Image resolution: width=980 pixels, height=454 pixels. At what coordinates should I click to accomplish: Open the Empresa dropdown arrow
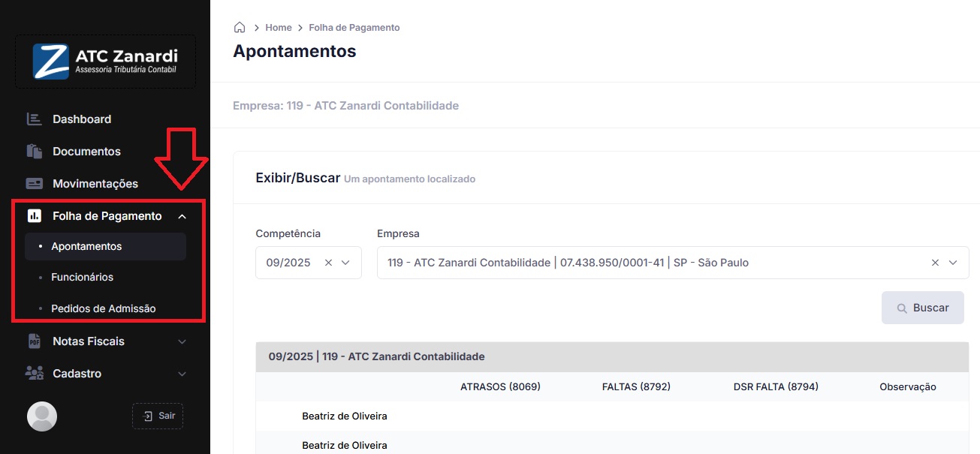pos(953,263)
